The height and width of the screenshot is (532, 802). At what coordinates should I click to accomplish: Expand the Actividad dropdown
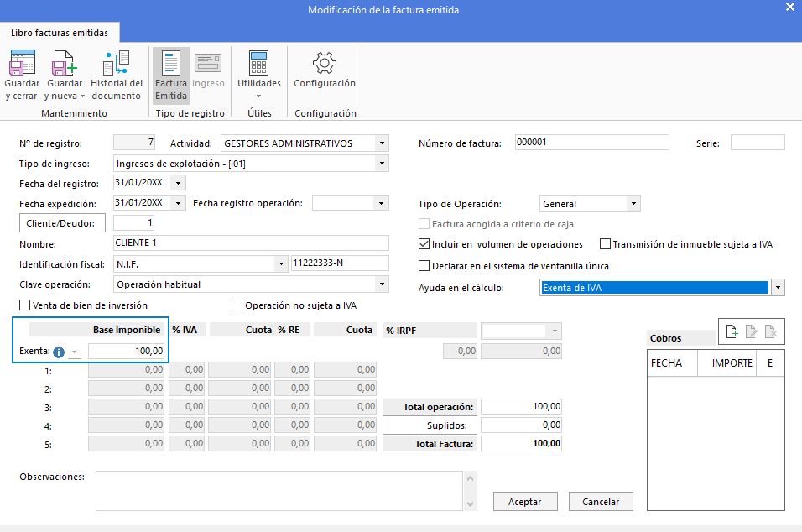383,143
